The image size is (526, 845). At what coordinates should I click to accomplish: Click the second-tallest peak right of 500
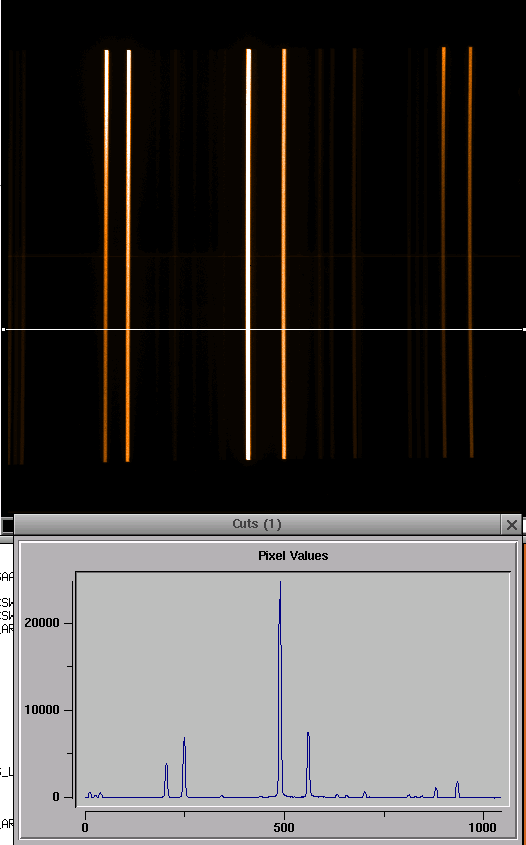click(308, 734)
